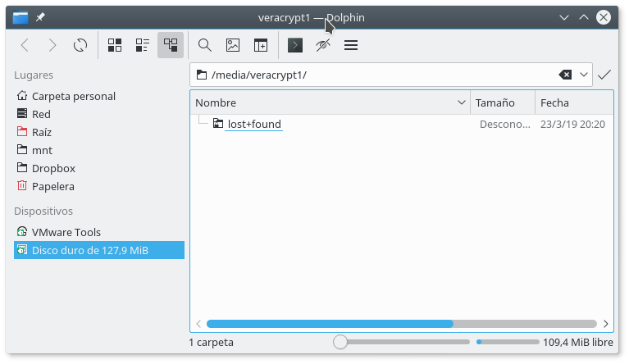Toggle image previews icon
Screen dimensions: 629x364
click(233, 46)
